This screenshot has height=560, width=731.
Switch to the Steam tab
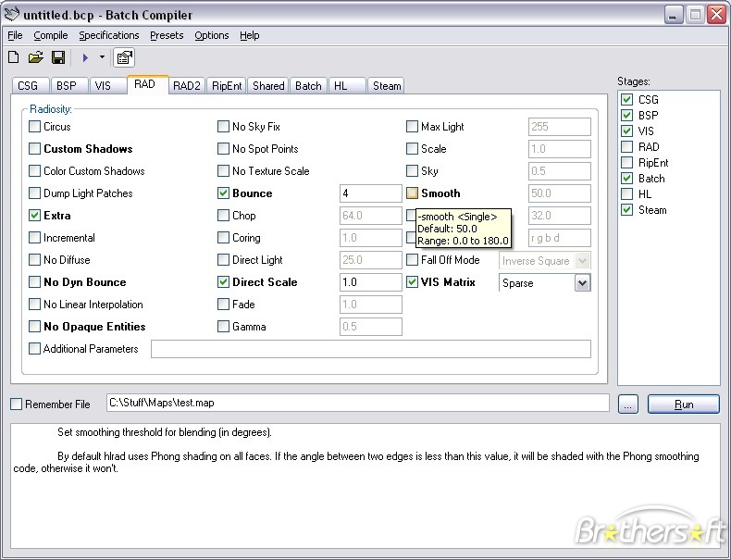[386, 86]
